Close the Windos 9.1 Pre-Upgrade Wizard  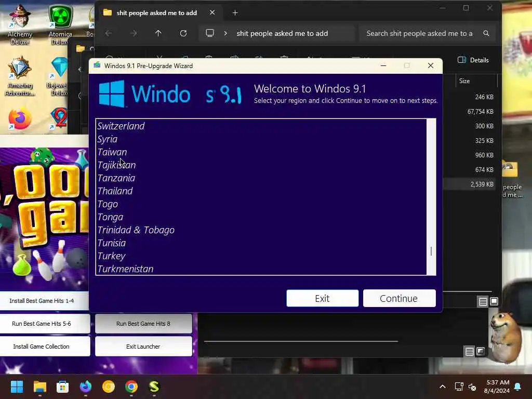coord(431,65)
